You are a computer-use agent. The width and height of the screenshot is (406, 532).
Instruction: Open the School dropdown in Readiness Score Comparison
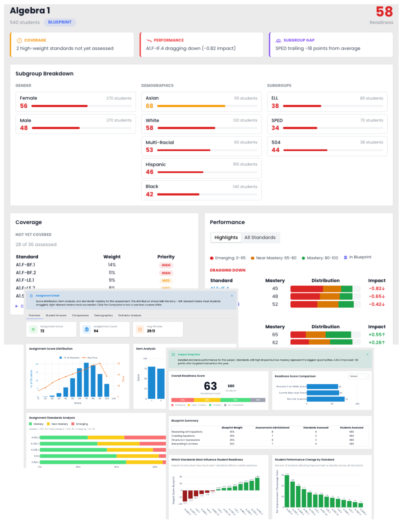pos(359,376)
